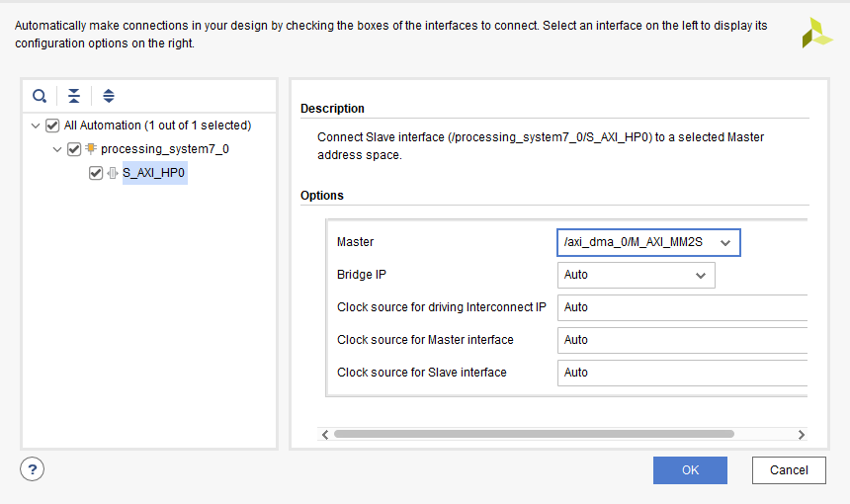Click the OK button
850x504 pixels.
[x=690, y=470]
